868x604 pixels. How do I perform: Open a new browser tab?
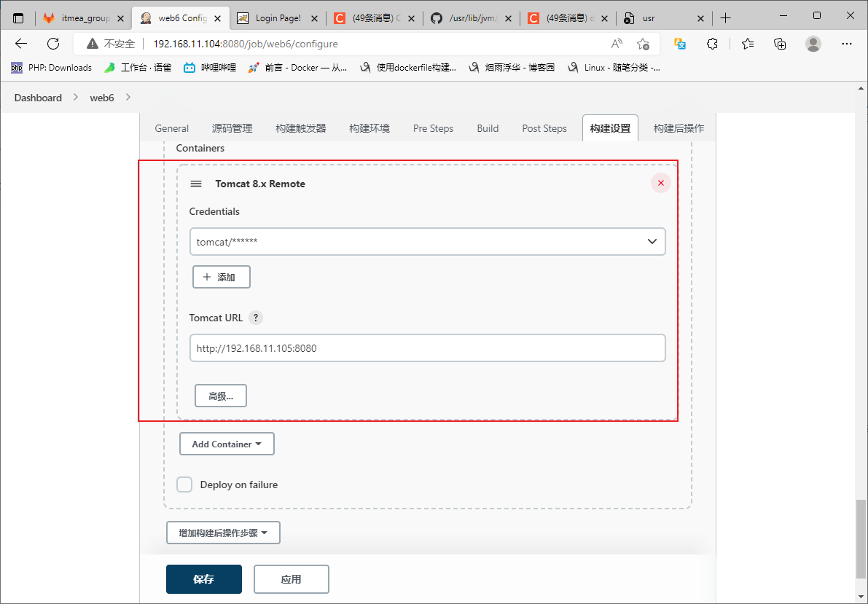(x=726, y=18)
